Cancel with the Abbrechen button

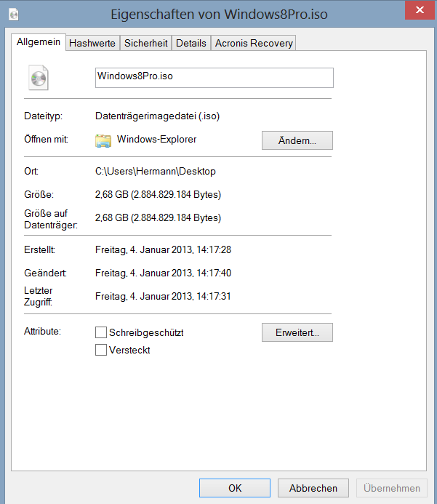coord(313,488)
